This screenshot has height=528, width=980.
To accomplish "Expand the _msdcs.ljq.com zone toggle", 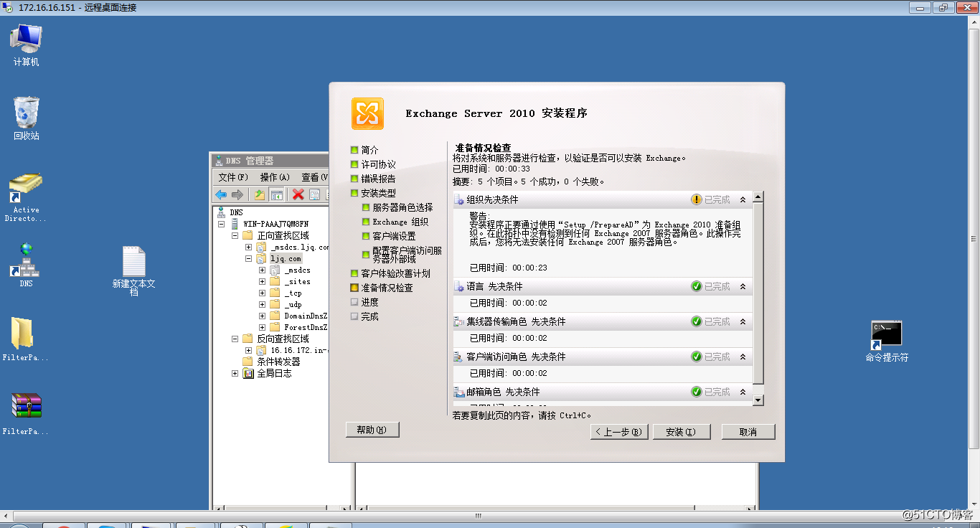I will tap(248, 247).
